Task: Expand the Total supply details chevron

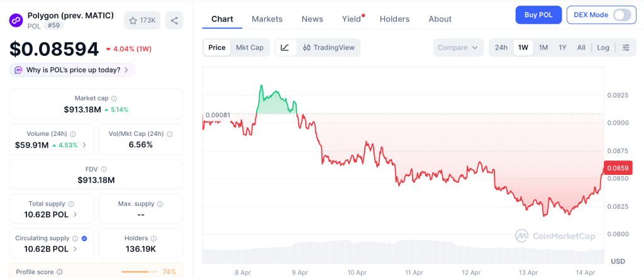Action: point(75,214)
